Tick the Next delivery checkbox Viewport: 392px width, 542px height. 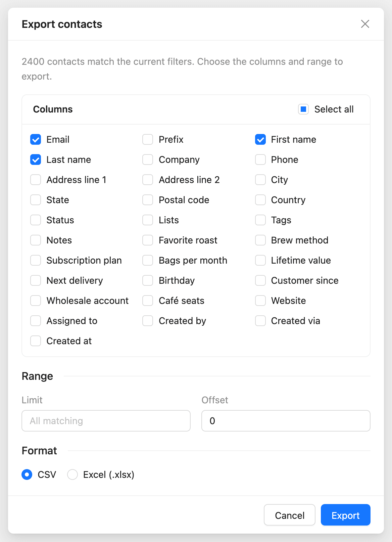pyautogui.click(x=36, y=280)
